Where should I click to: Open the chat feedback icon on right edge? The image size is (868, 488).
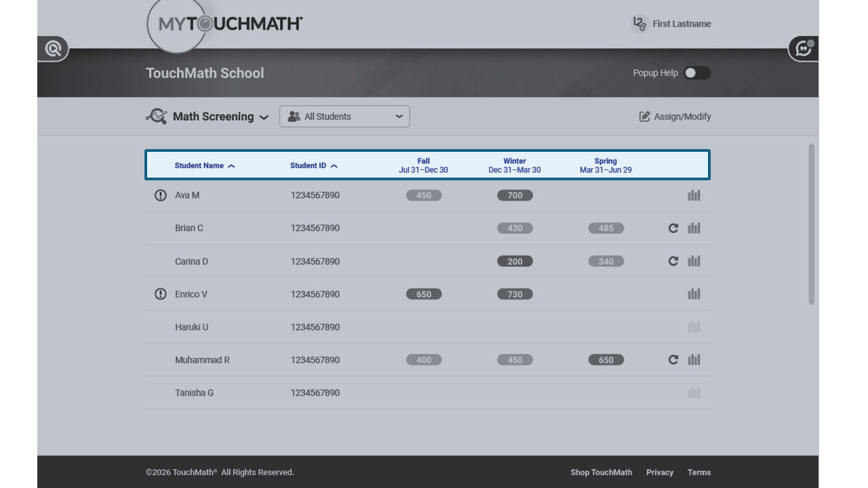point(804,49)
